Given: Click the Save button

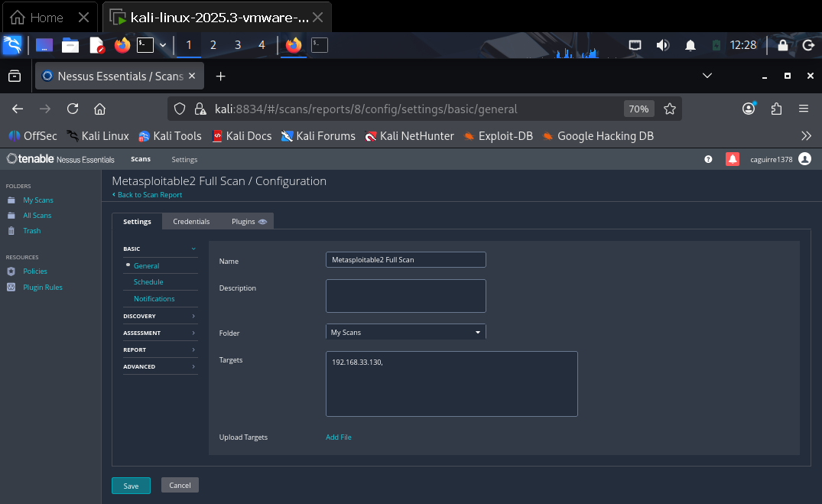Looking at the screenshot, I should [131, 486].
